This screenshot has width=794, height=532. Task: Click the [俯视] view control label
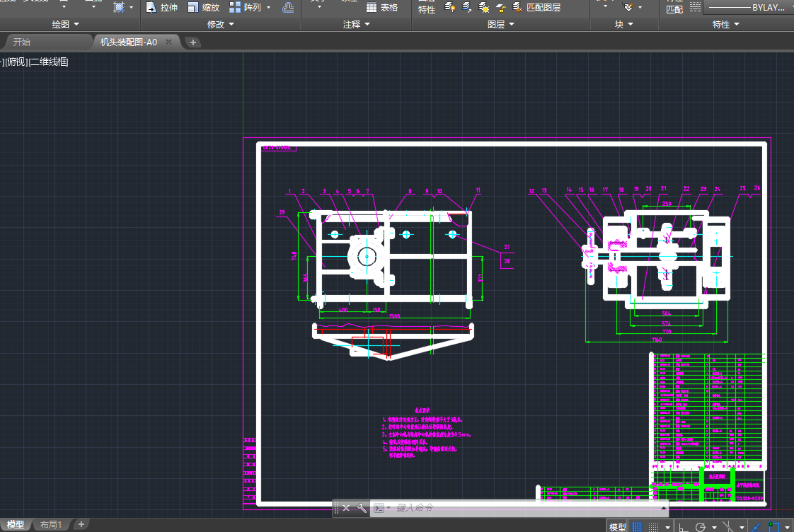click(16, 62)
